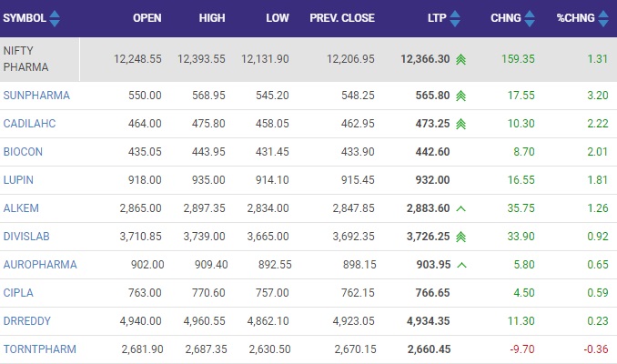Select LUPIN change value 16.55
Viewport: 617px width, 364px height.
point(521,180)
